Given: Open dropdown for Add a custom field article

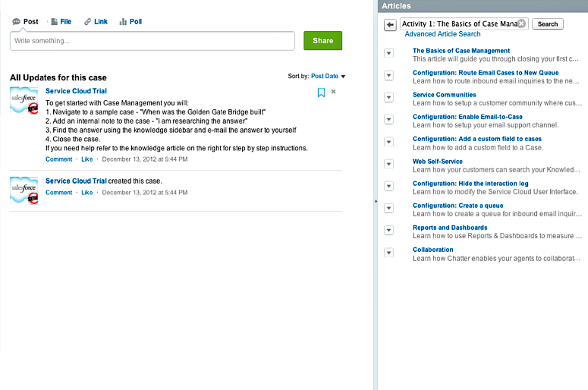Looking at the screenshot, I should [x=389, y=142].
